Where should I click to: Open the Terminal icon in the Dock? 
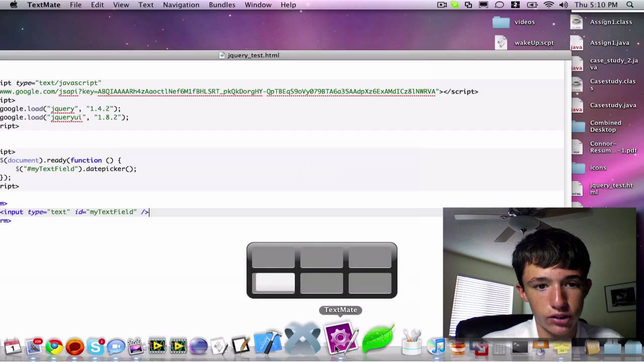pos(520,347)
